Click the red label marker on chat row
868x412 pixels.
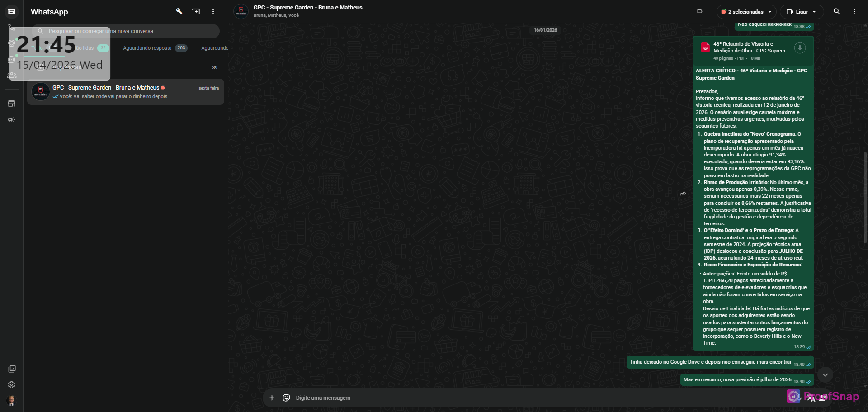pyautogui.click(x=163, y=88)
